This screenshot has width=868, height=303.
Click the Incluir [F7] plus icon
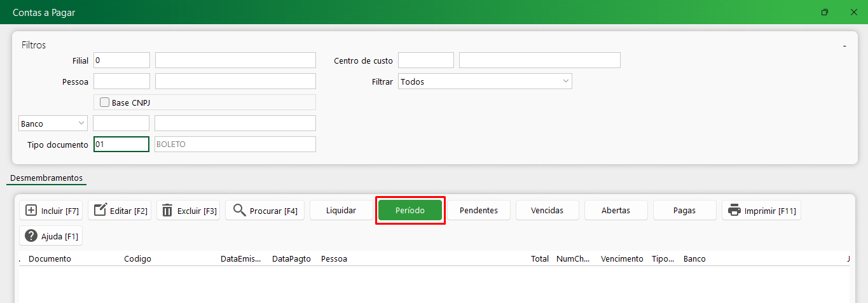click(31, 211)
